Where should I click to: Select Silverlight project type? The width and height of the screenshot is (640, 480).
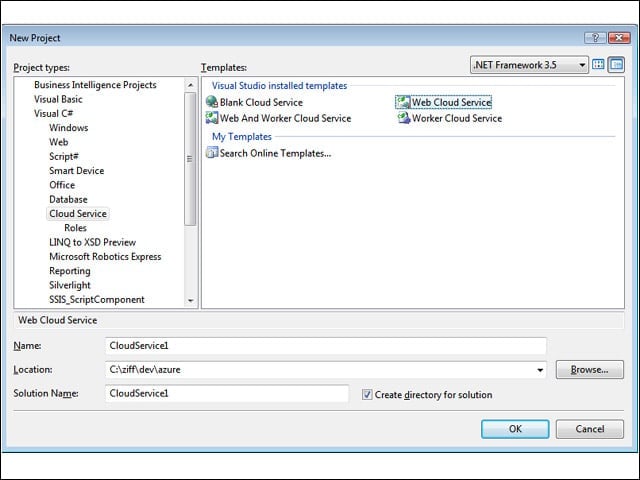click(x=70, y=285)
